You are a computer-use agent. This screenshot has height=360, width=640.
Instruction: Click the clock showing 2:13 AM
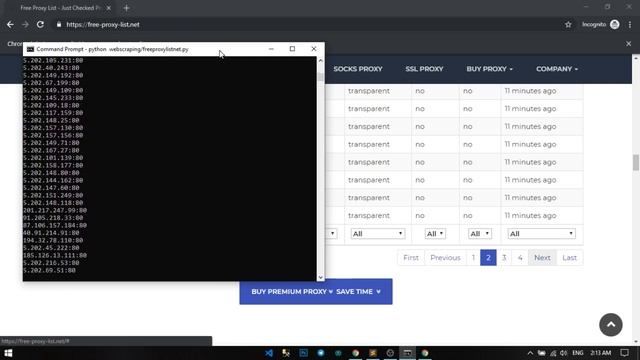(600, 353)
